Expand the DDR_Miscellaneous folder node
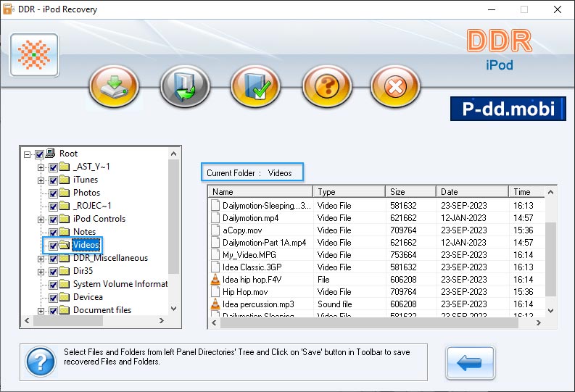The image size is (575, 392). [41, 259]
